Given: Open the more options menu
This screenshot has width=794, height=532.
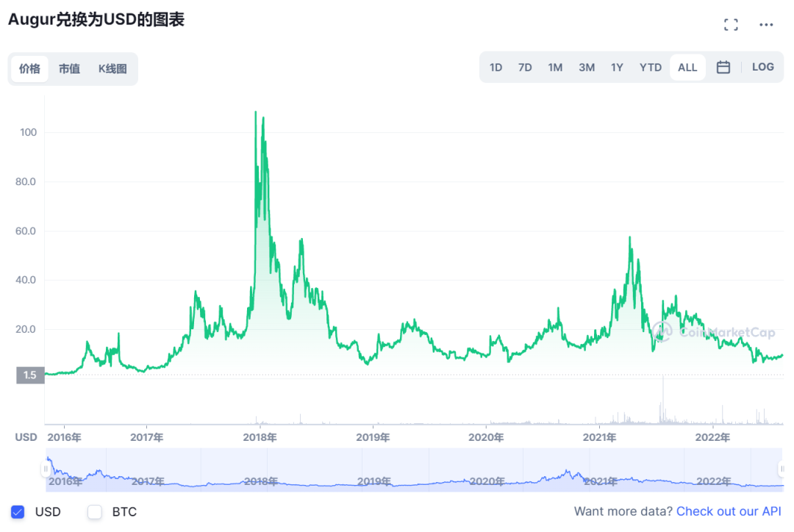Looking at the screenshot, I should click(x=765, y=24).
